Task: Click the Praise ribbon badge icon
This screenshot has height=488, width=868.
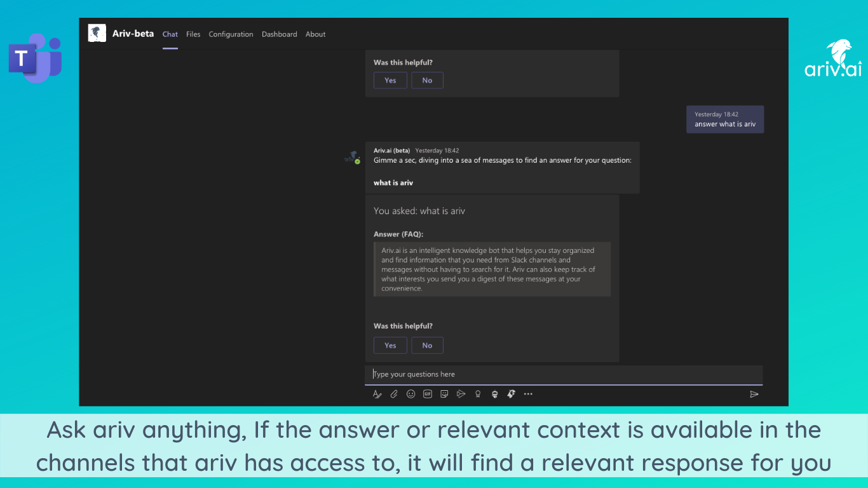Action: coord(478,394)
